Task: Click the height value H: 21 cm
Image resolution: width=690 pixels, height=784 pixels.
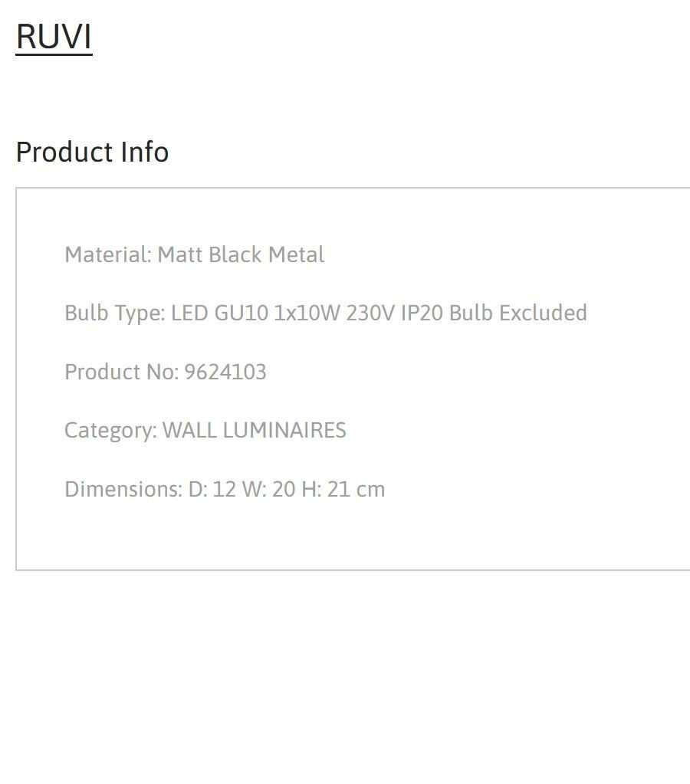Action: [x=343, y=489]
